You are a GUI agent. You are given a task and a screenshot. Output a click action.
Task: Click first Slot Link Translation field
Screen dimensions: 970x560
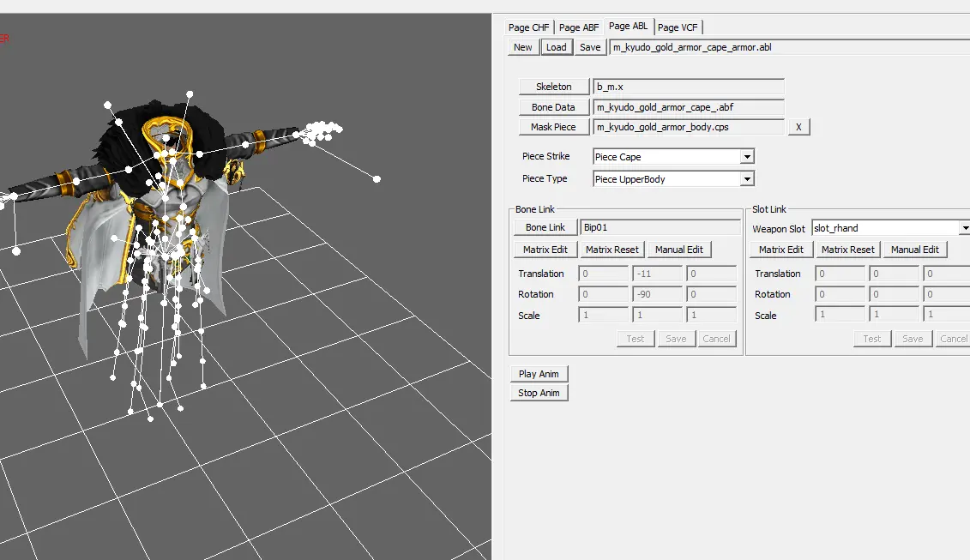point(840,274)
